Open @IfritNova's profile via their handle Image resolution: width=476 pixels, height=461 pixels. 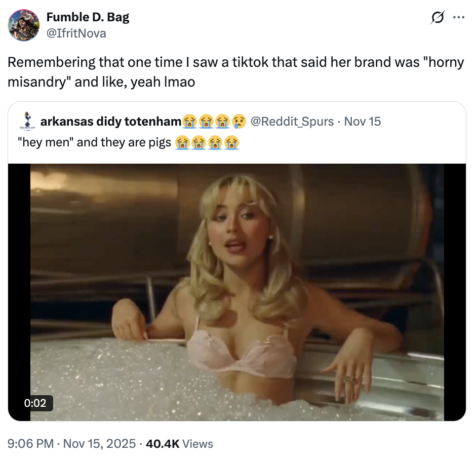(76, 33)
